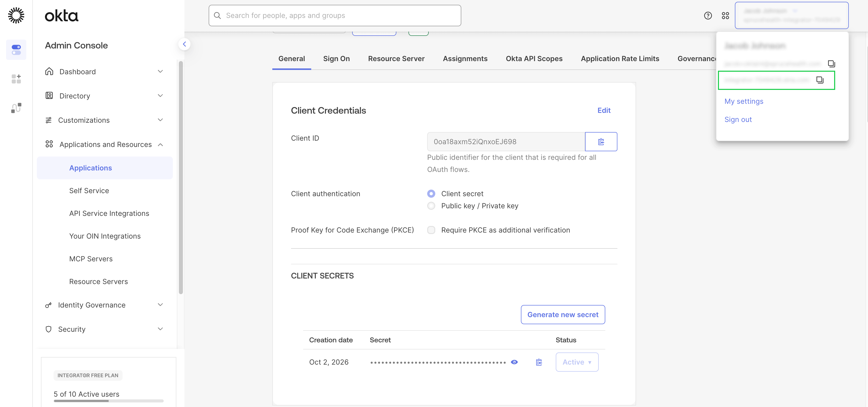Copy the org domain in account menu
868x407 pixels.
tap(819, 80)
